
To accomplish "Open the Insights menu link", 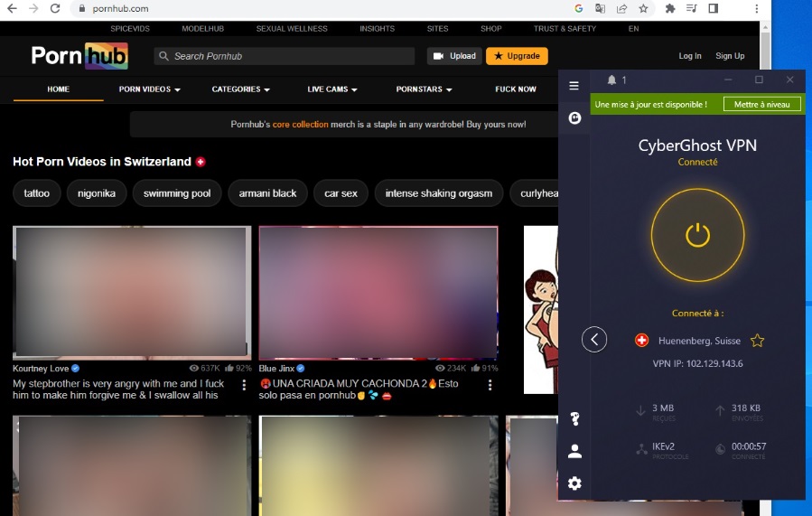I will point(377,29).
